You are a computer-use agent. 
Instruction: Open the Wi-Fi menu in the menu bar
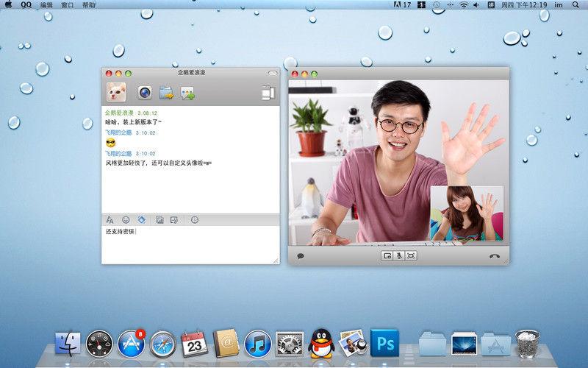(x=464, y=5)
